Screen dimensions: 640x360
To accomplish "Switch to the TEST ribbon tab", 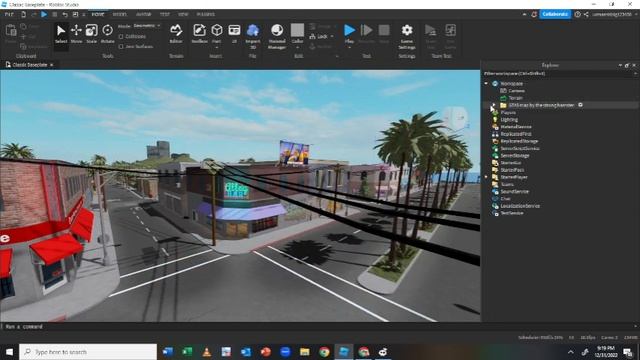I will [164, 14].
